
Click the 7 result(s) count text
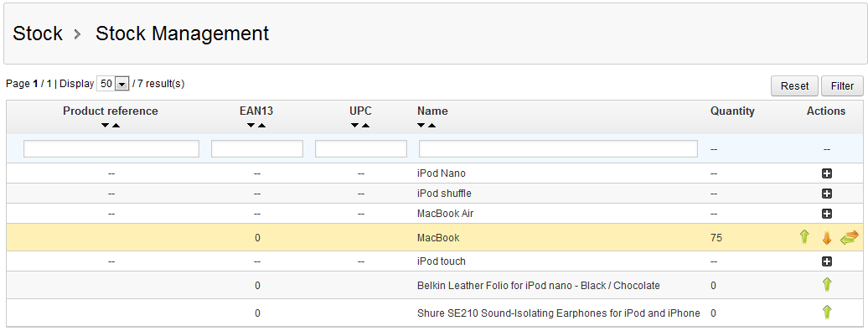click(161, 84)
